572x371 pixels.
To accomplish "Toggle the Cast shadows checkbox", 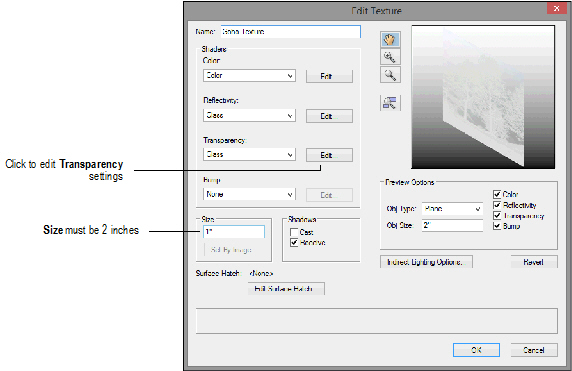I will pyautogui.click(x=294, y=232).
